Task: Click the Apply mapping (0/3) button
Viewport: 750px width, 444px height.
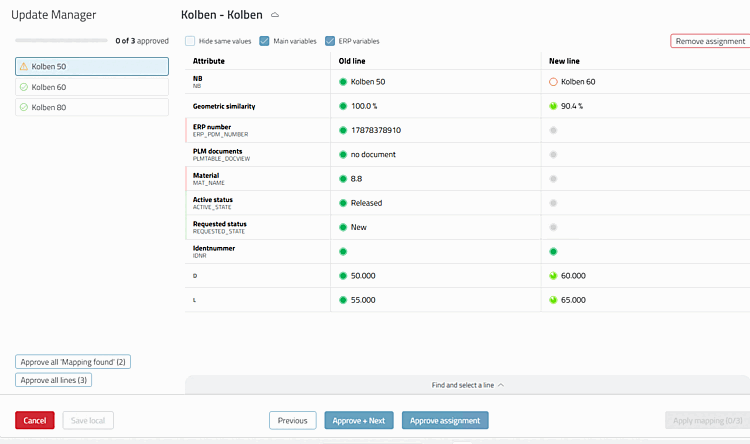Action: coord(707,421)
